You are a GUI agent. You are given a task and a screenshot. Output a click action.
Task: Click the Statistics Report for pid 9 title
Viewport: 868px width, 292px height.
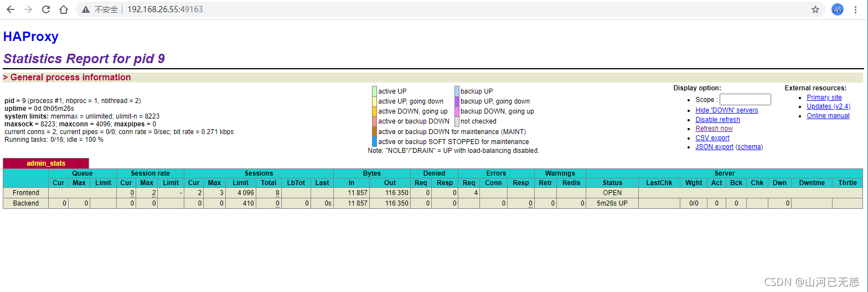point(84,59)
